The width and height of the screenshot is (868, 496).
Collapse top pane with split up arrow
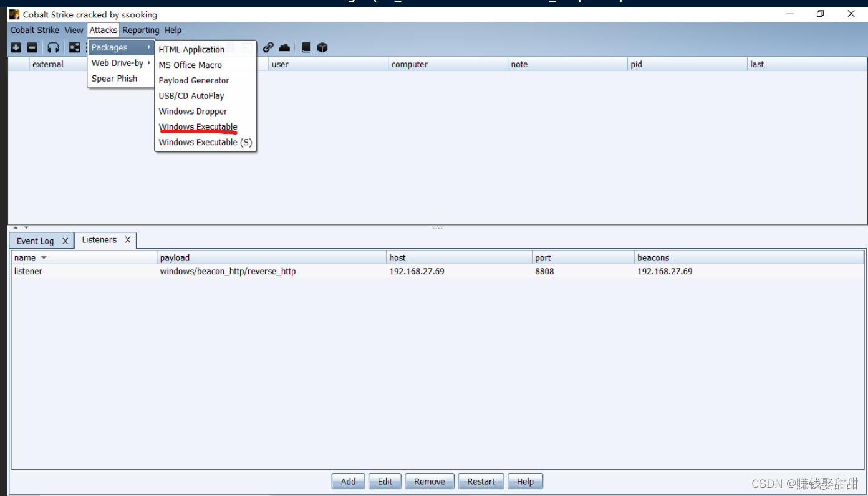[x=16, y=227]
